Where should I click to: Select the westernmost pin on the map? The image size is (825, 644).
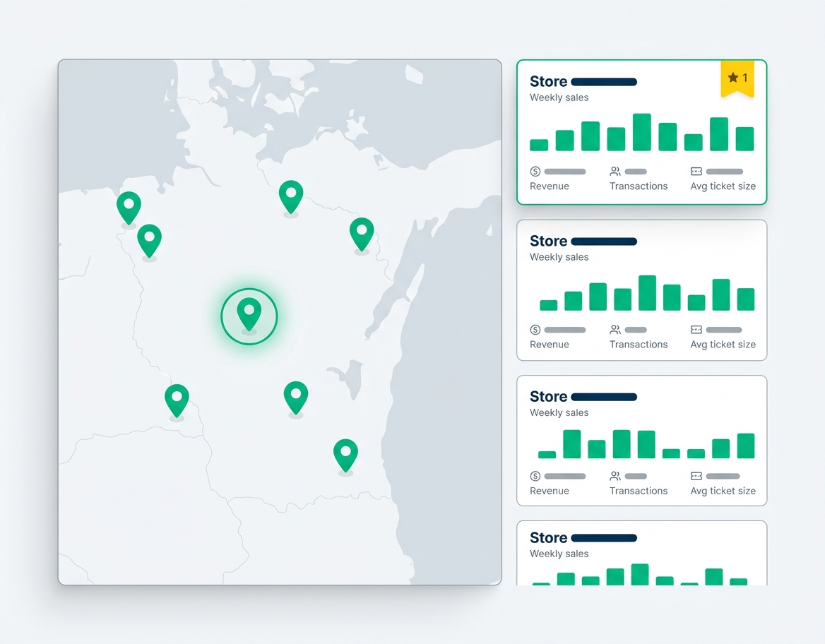point(129,208)
